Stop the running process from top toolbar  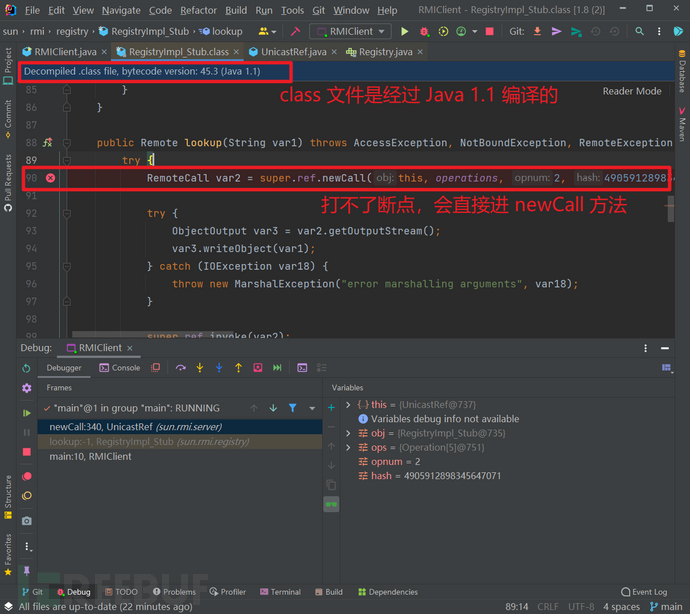[489, 31]
